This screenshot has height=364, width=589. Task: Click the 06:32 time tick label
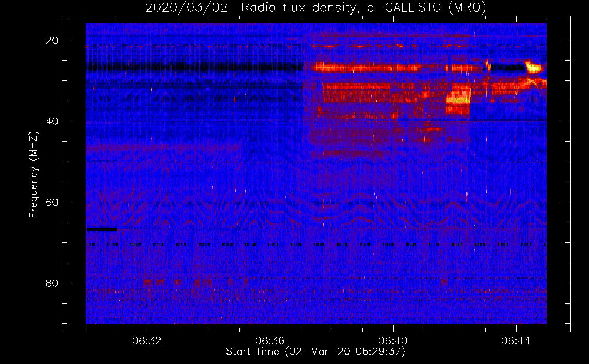[x=147, y=341]
